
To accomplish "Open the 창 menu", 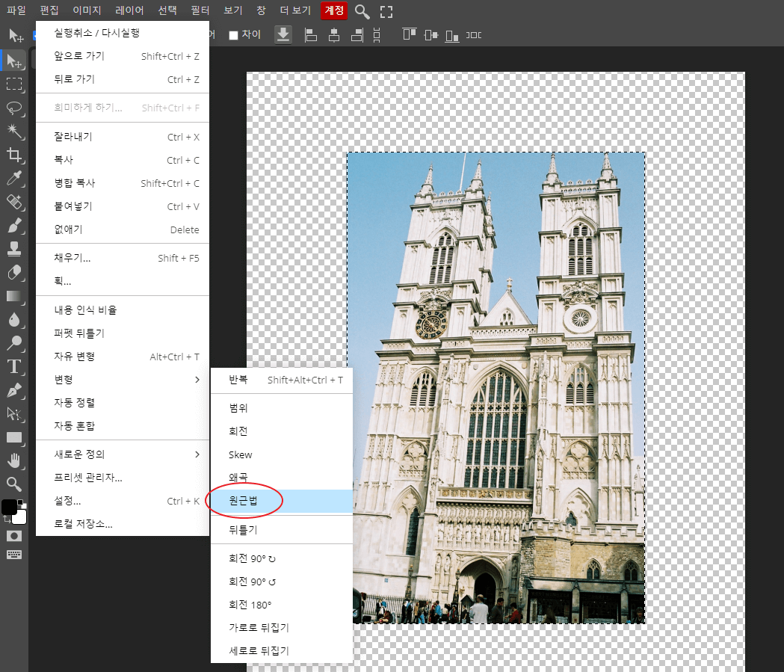I will (x=261, y=10).
